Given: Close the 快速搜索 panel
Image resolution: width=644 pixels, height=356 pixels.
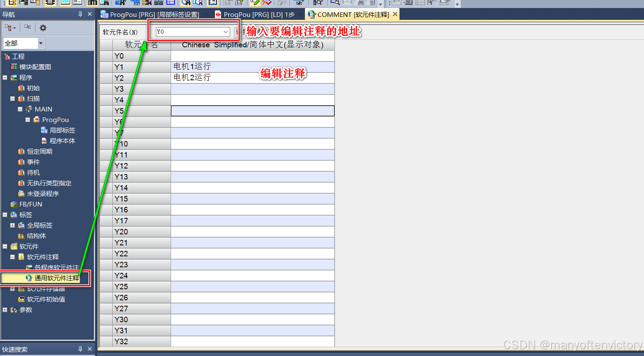Looking at the screenshot, I should coord(90,349).
